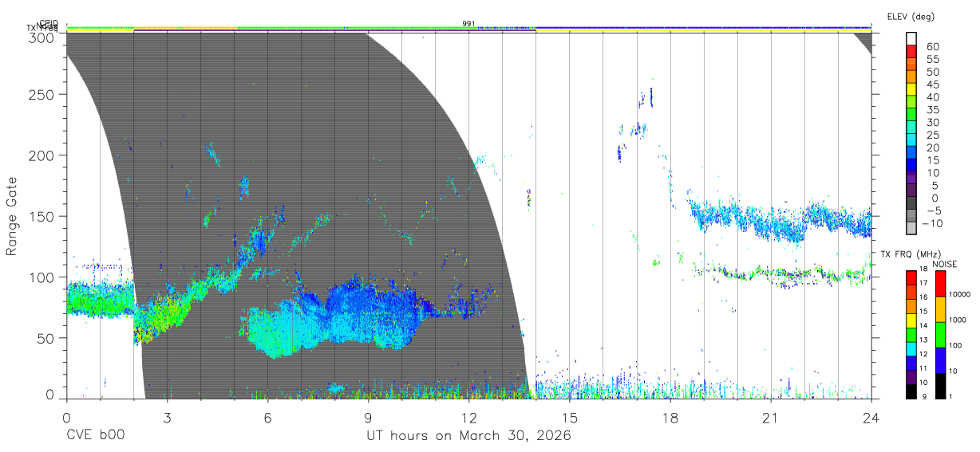The height and width of the screenshot is (452, 980).
Task: Click the '250' y-axis tick label
Action: click(41, 94)
